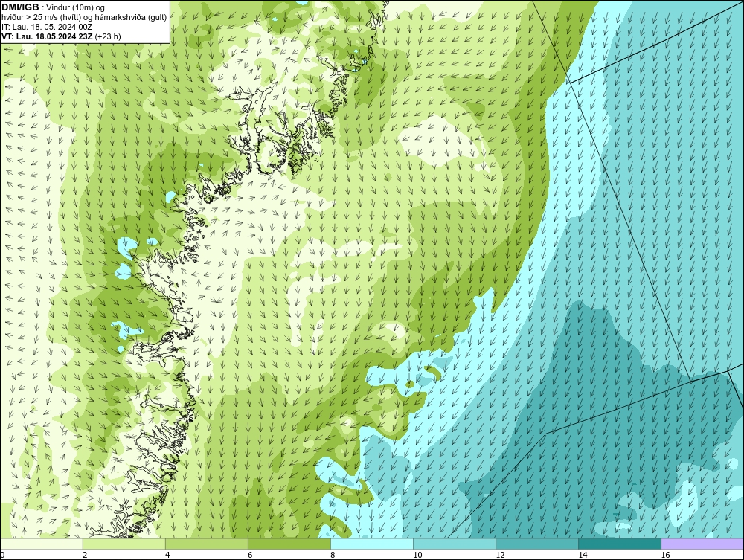Click legend scale label '16'
Viewport: 744px width, 560px height.
click(665, 555)
